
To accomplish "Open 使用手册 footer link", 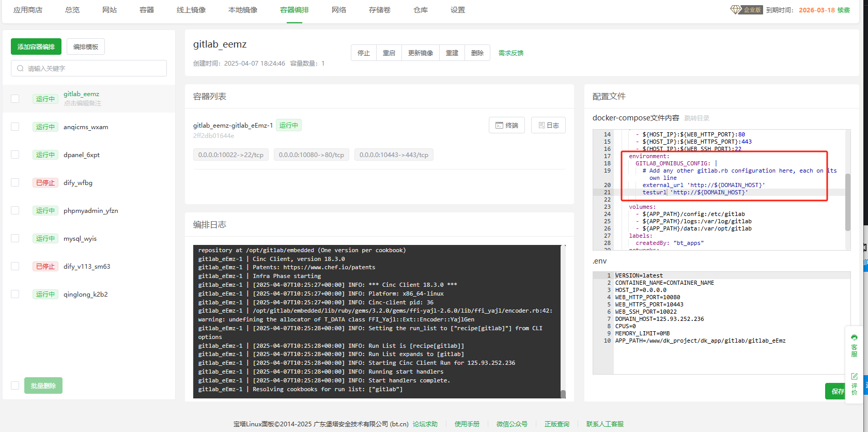I will pos(467,424).
